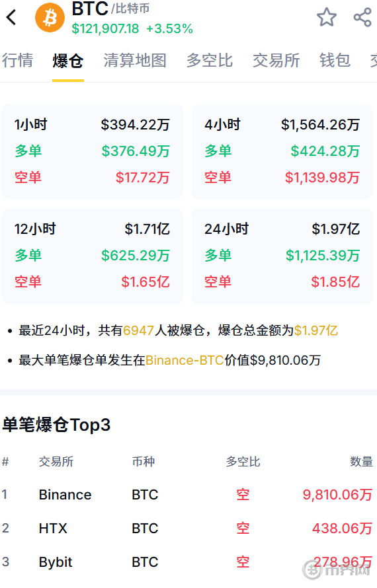Follow the Binance-BTC link

point(185,360)
